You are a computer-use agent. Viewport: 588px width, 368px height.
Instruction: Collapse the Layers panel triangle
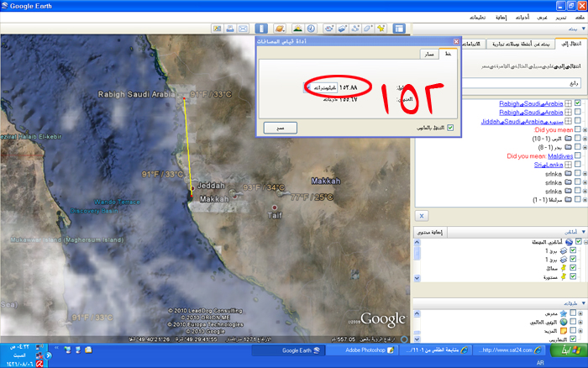(x=584, y=303)
